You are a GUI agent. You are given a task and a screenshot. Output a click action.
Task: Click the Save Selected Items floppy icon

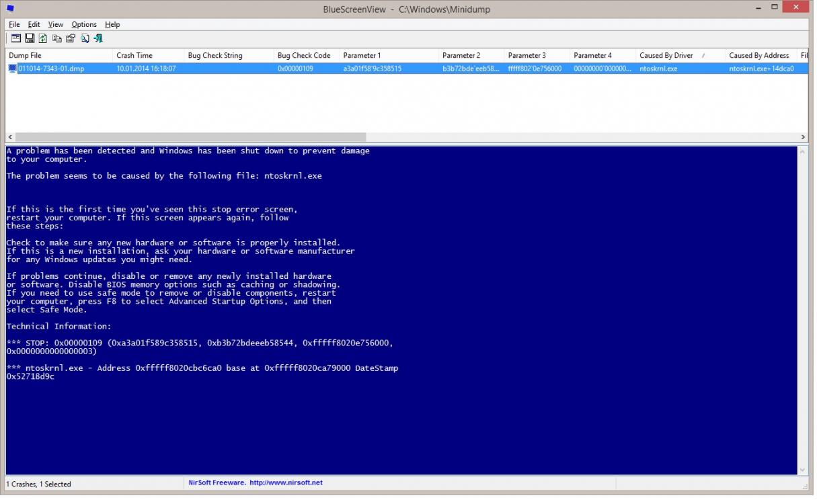(30, 38)
